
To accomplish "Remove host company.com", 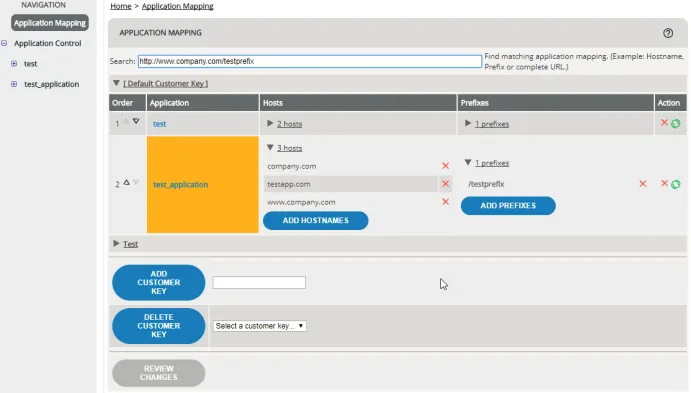I will point(446,166).
